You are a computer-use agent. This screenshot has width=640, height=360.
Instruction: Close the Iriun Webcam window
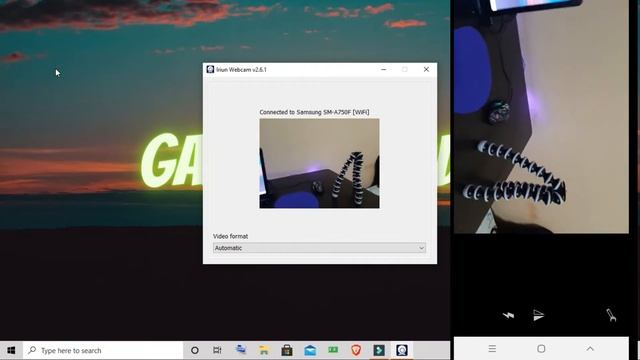426,69
